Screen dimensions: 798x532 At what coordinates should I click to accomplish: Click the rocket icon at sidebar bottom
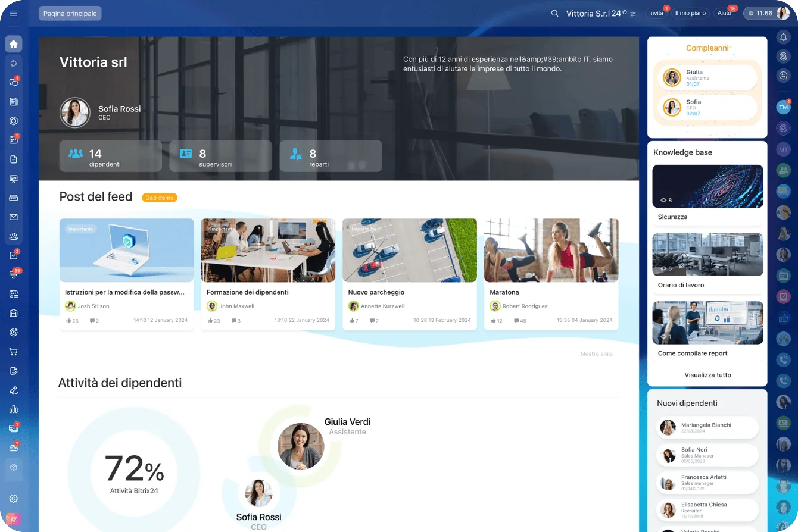click(x=13, y=519)
